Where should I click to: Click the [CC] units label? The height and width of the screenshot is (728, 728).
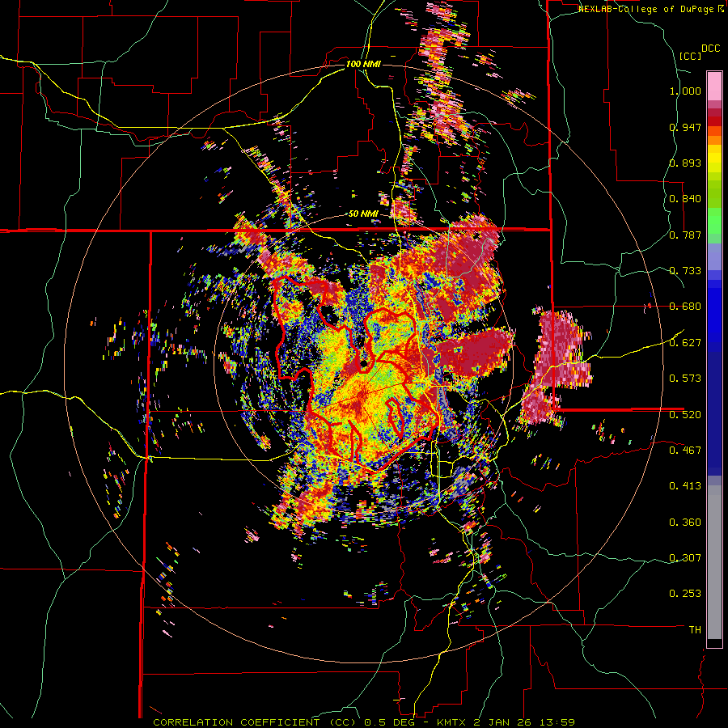(691, 56)
